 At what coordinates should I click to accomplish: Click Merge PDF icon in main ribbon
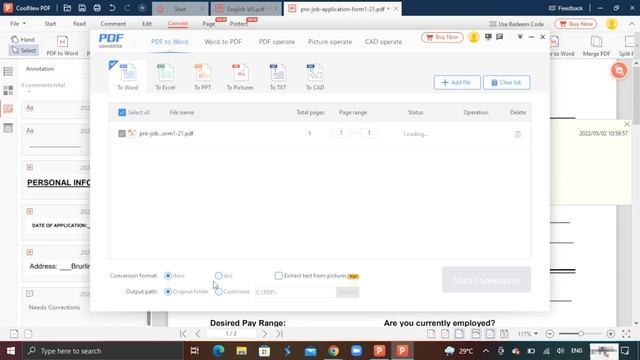pos(596,46)
